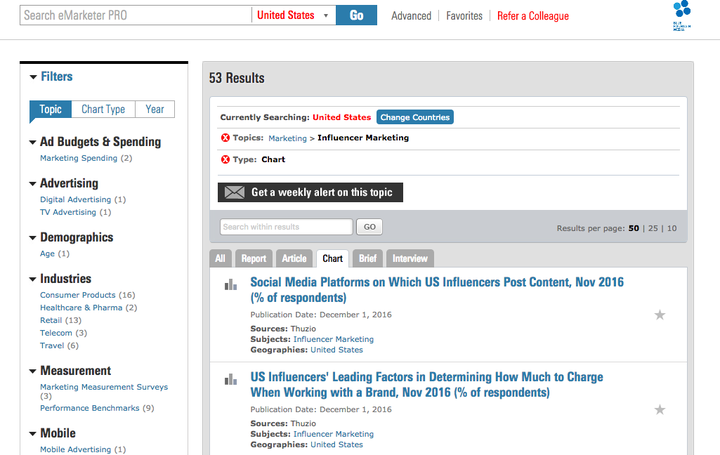720x455 pixels.
Task: Click GO next to search within results
Action: coord(369,227)
